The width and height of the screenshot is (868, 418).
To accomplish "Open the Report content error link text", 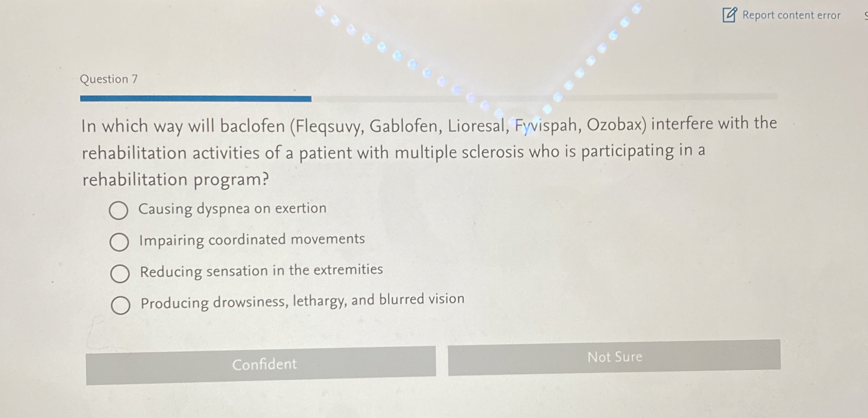I will pyautogui.click(x=791, y=15).
